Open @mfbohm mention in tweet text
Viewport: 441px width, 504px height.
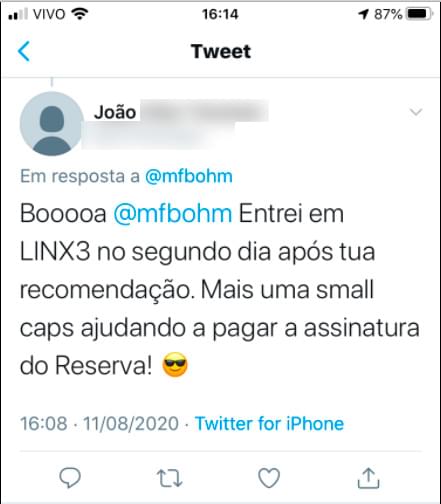(173, 214)
